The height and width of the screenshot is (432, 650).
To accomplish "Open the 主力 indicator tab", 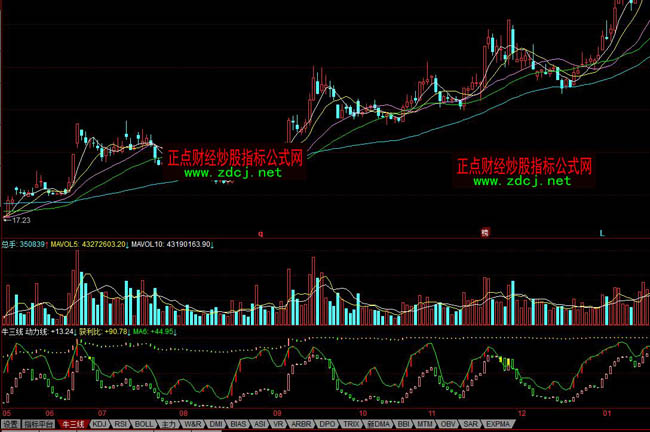I will [x=167, y=424].
